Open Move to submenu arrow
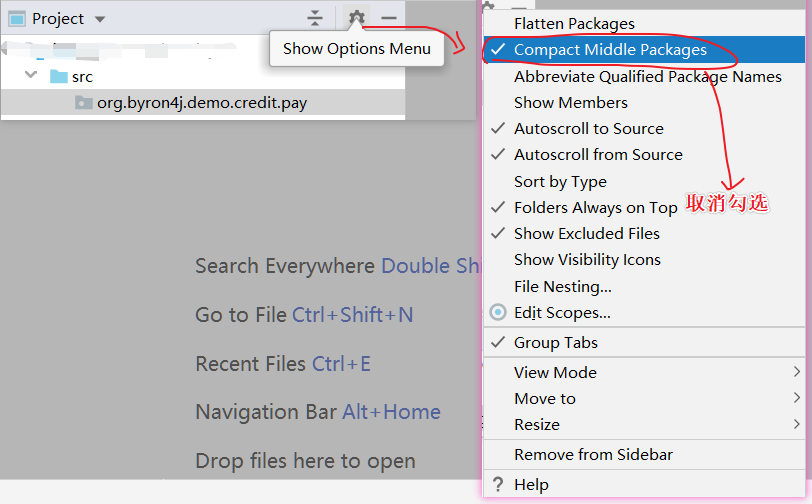The width and height of the screenshot is (812, 504). (x=796, y=398)
